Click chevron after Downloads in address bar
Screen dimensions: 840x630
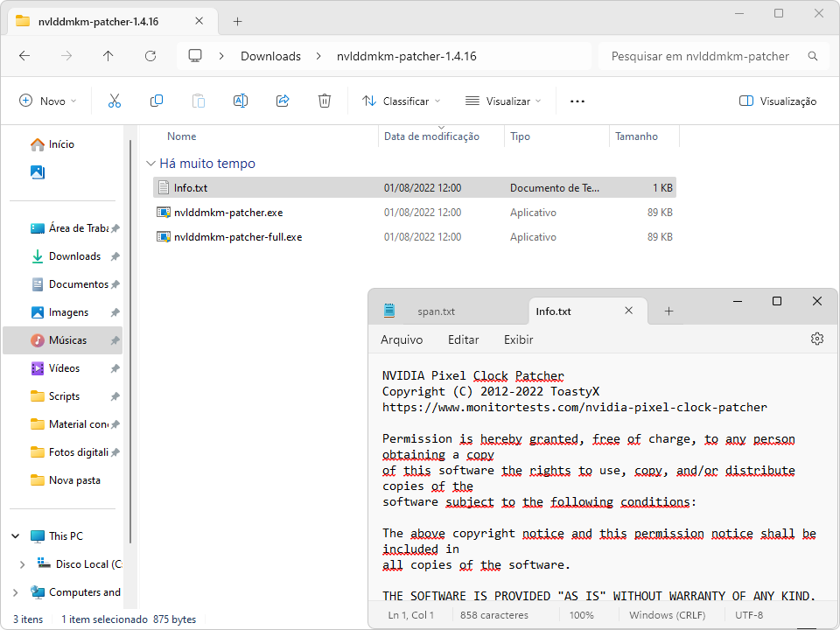[318, 56]
